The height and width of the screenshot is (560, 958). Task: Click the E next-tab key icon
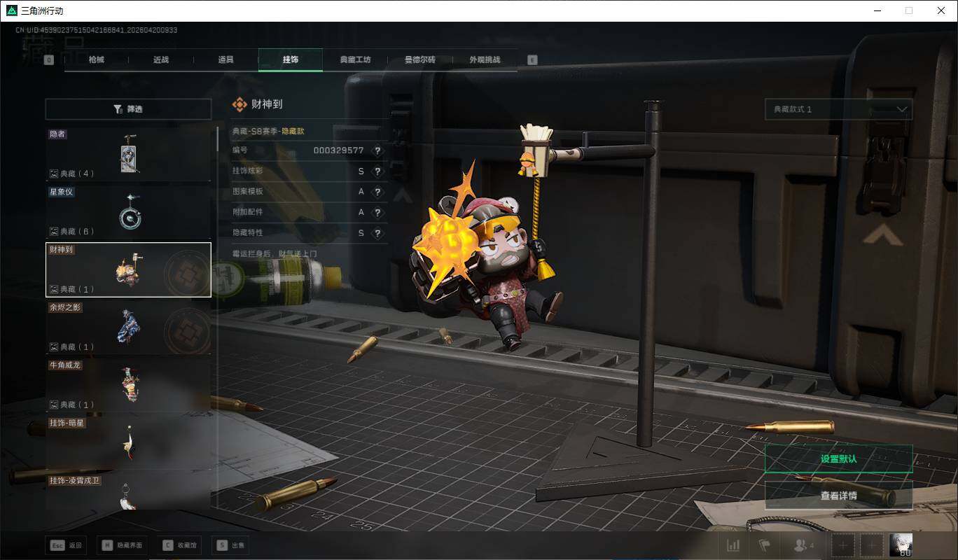[x=532, y=60]
